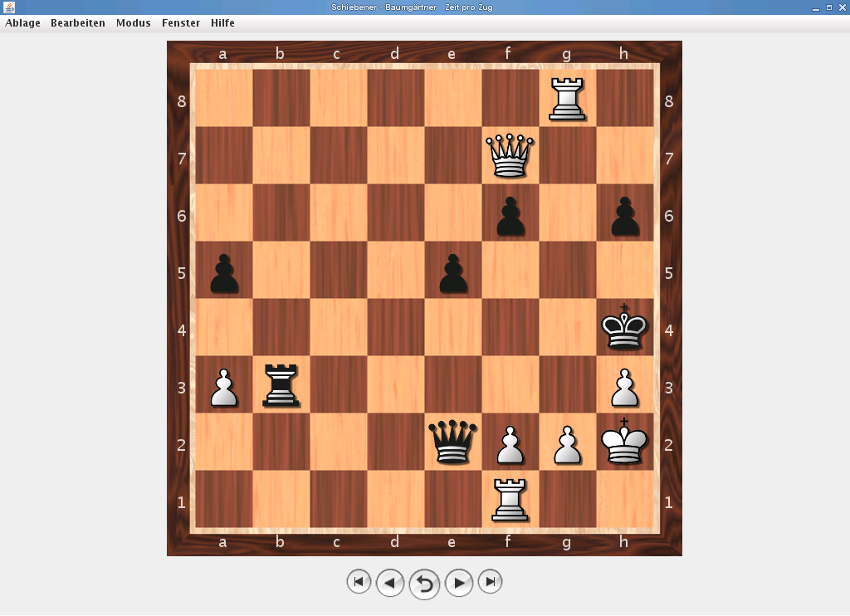This screenshot has width=850, height=616.
Task: Open the Ablage menu
Action: (22, 23)
